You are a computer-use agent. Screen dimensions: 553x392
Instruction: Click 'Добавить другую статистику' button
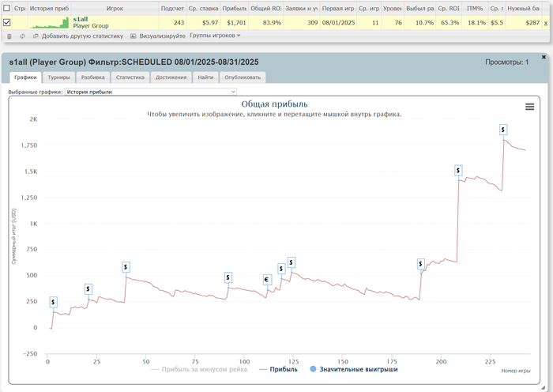(78, 36)
